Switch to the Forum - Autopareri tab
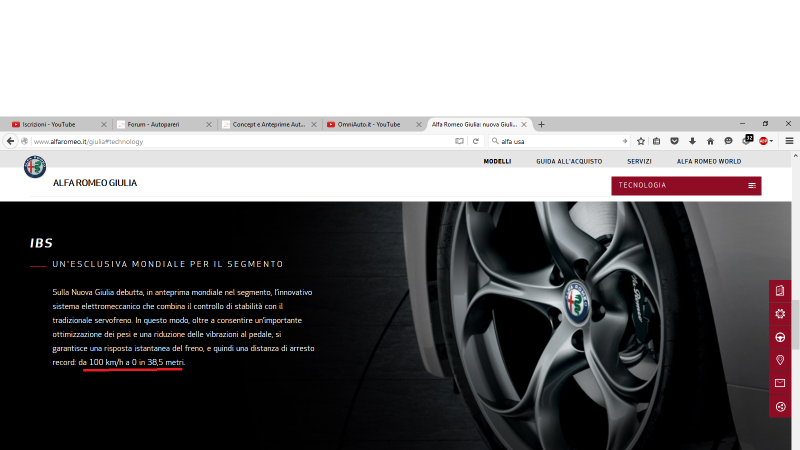Viewport: 800px width, 450px height. pos(160,124)
